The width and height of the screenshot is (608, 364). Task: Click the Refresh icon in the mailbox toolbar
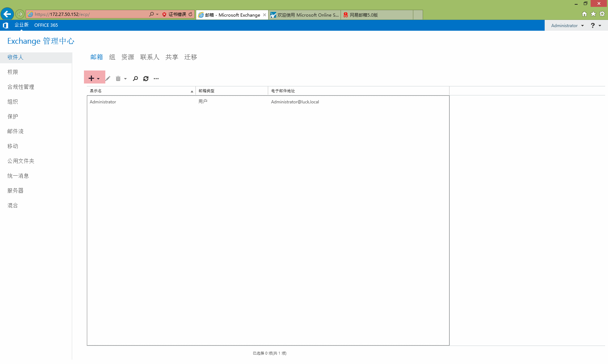coord(146,78)
